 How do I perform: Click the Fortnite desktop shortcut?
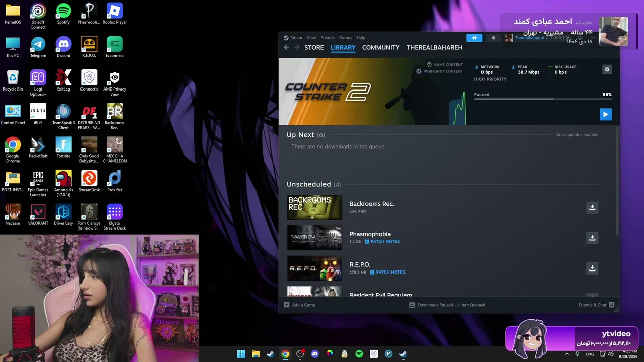(63, 148)
